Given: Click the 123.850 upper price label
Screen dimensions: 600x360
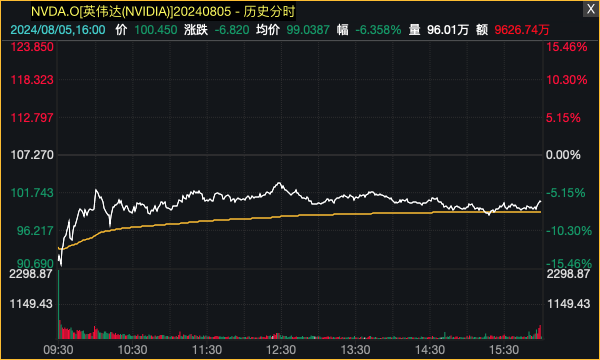Looking at the screenshot, I should coord(32,47).
